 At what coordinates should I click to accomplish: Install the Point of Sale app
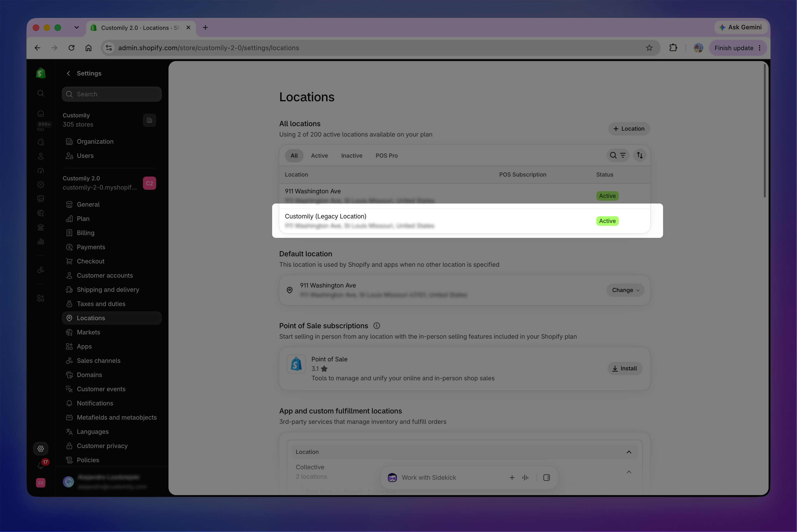tap(625, 368)
